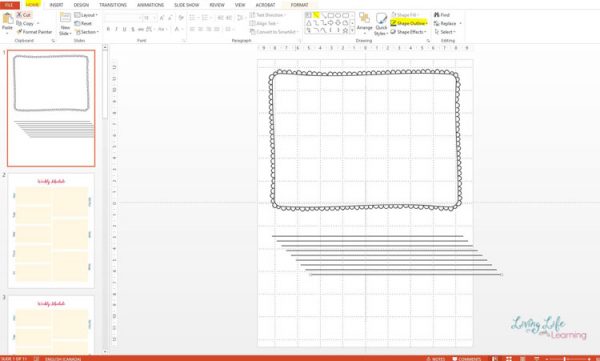This screenshot has height=361, width=600.
Task: Open the line spacing options
Action: 240,18
